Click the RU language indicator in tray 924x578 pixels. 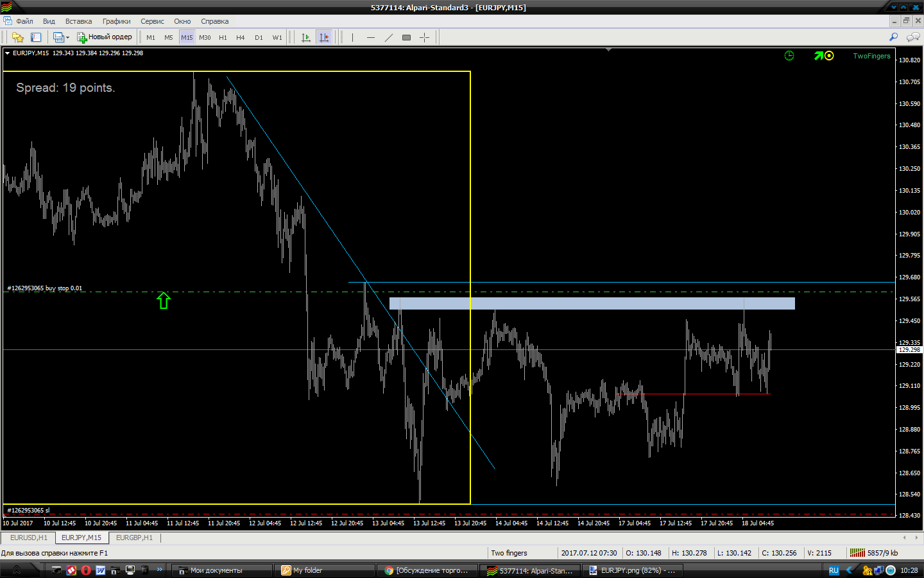834,570
